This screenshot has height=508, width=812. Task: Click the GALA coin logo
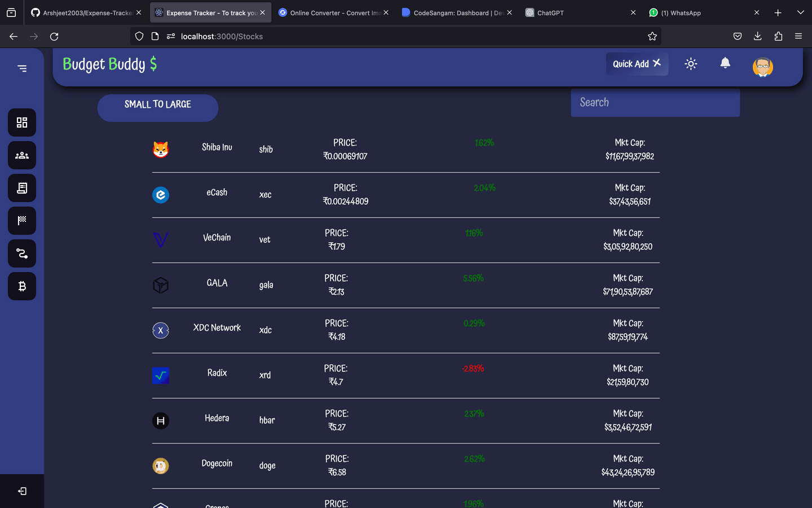161,285
